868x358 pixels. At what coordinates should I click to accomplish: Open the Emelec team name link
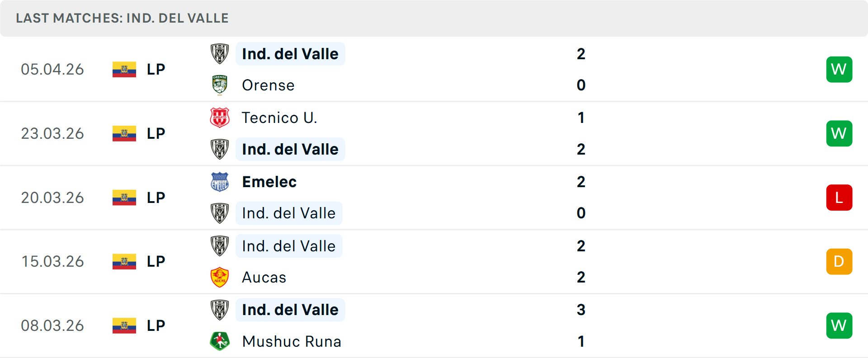(269, 182)
